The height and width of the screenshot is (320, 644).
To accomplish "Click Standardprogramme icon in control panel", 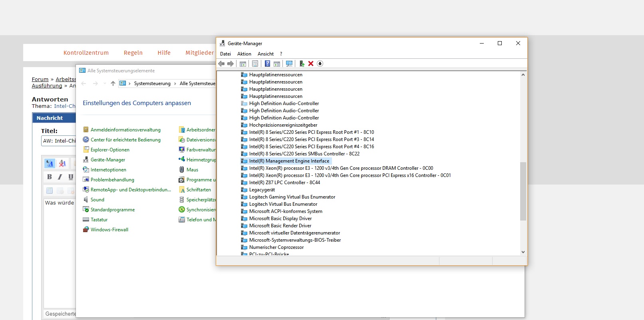I will coord(85,210).
